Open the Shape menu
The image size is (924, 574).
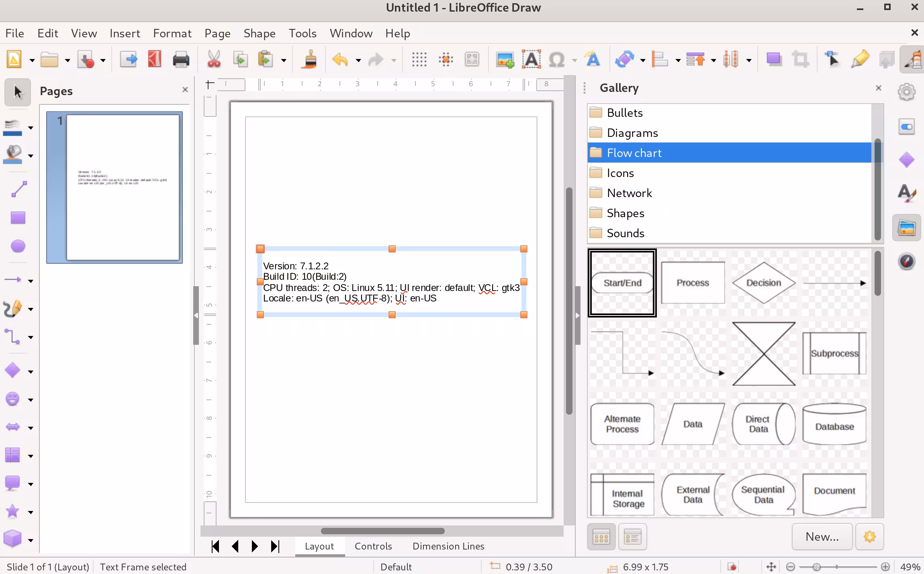pos(259,33)
